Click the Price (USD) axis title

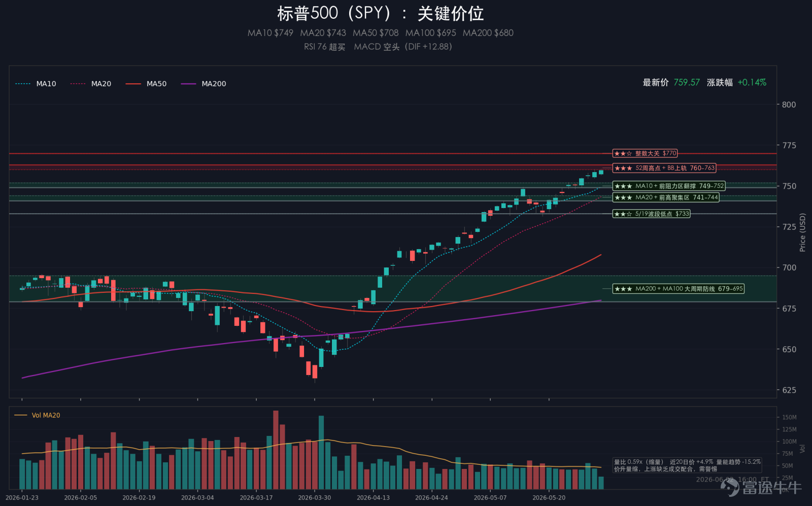pyautogui.click(x=802, y=232)
